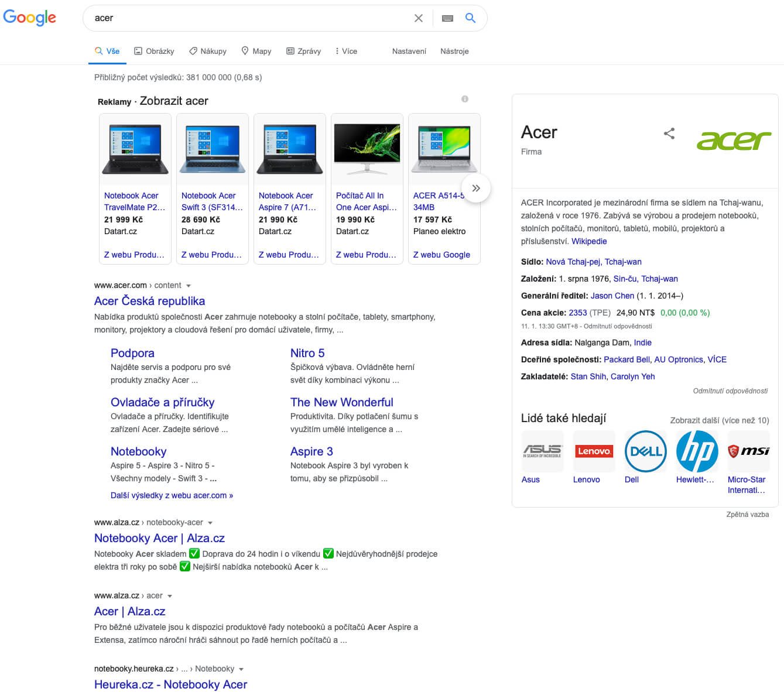
Task: Open All In One Acer Aspire image
Action: tap(367, 149)
